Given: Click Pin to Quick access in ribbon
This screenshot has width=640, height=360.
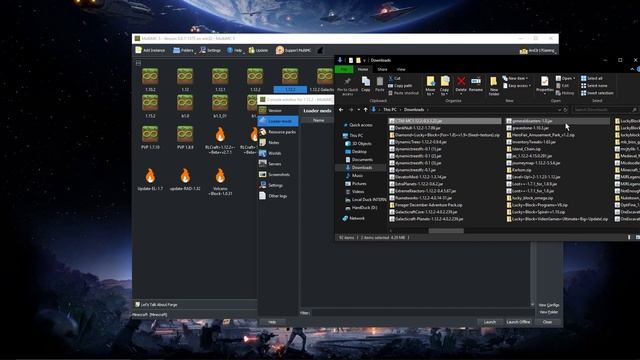Looking at the screenshot, I should click(x=347, y=86).
